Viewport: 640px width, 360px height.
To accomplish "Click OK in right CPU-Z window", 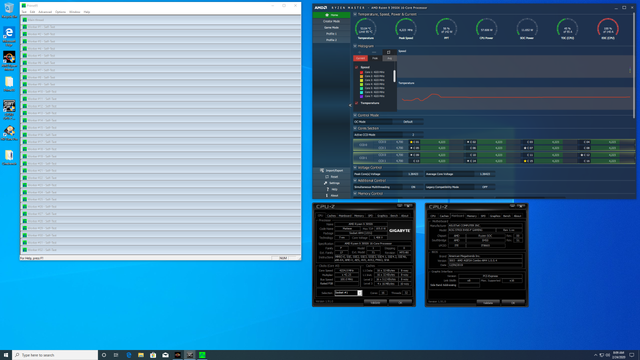I will tap(513, 302).
